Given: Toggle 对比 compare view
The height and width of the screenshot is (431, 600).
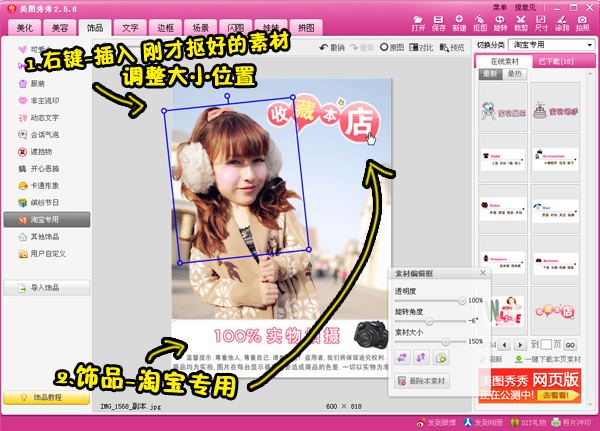Looking at the screenshot, I should coord(424,47).
